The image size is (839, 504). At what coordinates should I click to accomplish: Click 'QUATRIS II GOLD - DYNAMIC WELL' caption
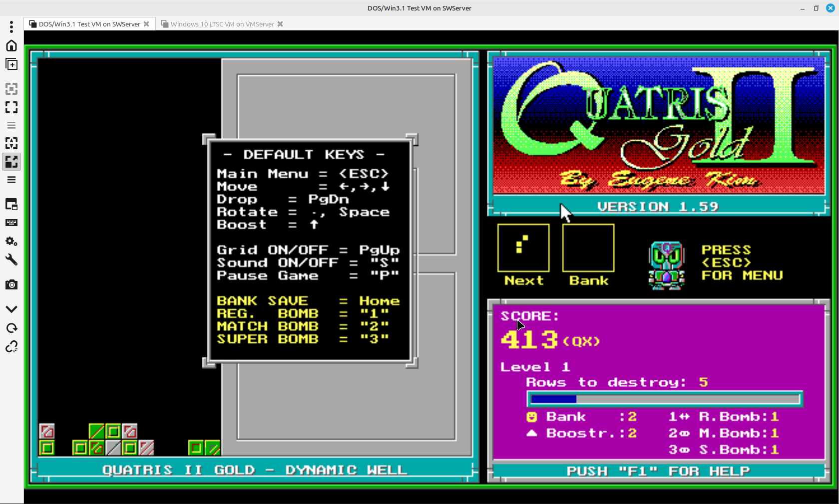click(x=255, y=470)
